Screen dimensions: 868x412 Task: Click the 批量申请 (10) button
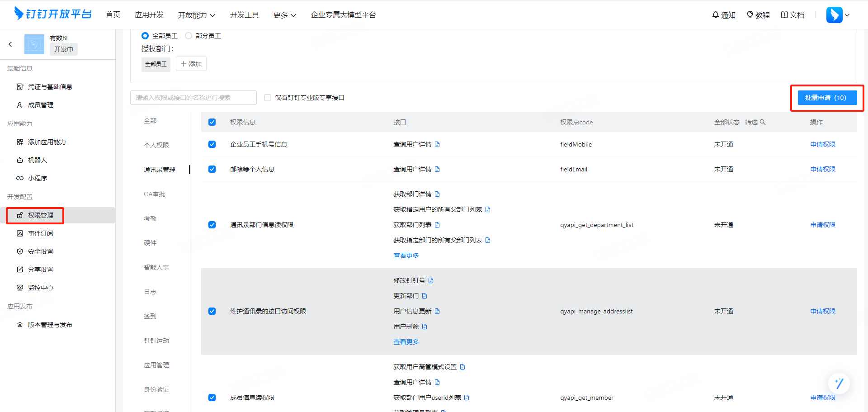click(827, 98)
